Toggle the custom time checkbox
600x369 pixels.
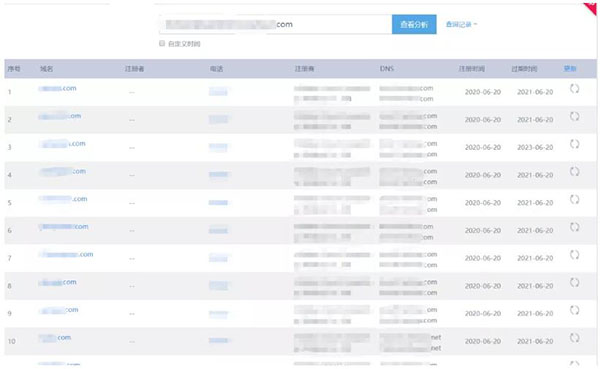click(x=162, y=44)
